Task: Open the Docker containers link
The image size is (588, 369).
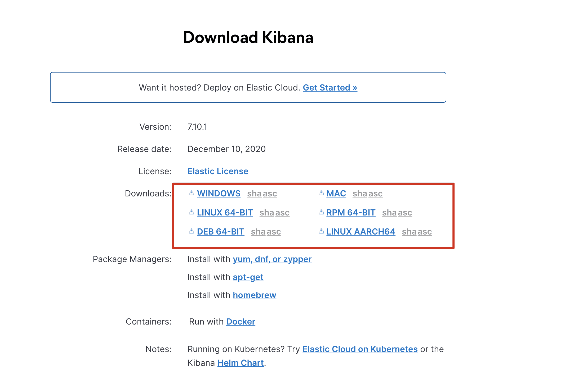Action: [240, 322]
